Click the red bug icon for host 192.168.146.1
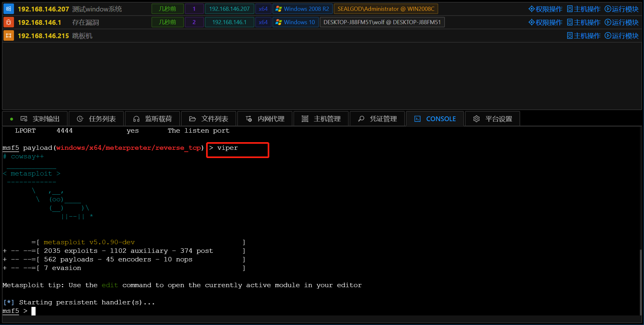Image resolution: width=644 pixels, height=325 pixels. point(9,22)
